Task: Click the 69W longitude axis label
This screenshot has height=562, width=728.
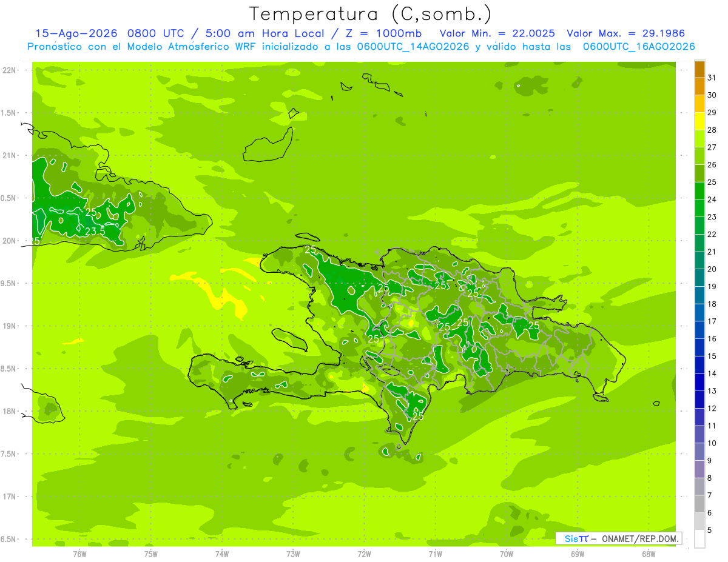Action: (578, 554)
